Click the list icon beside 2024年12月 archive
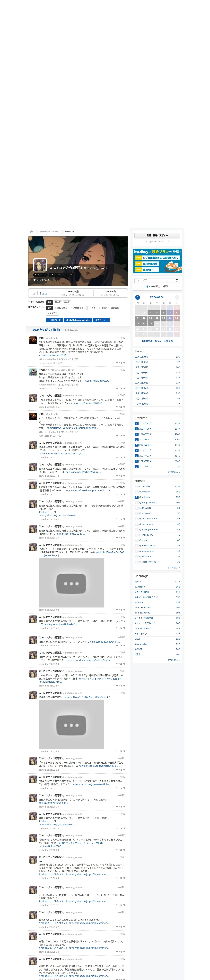This screenshot has height=980, width=210. point(136,423)
